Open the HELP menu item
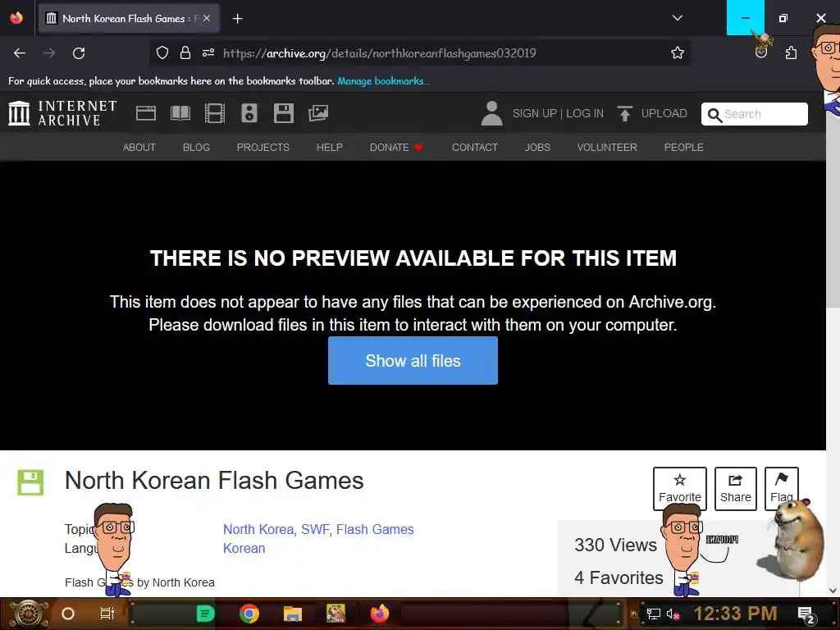This screenshot has width=840, height=630. pyautogui.click(x=330, y=148)
